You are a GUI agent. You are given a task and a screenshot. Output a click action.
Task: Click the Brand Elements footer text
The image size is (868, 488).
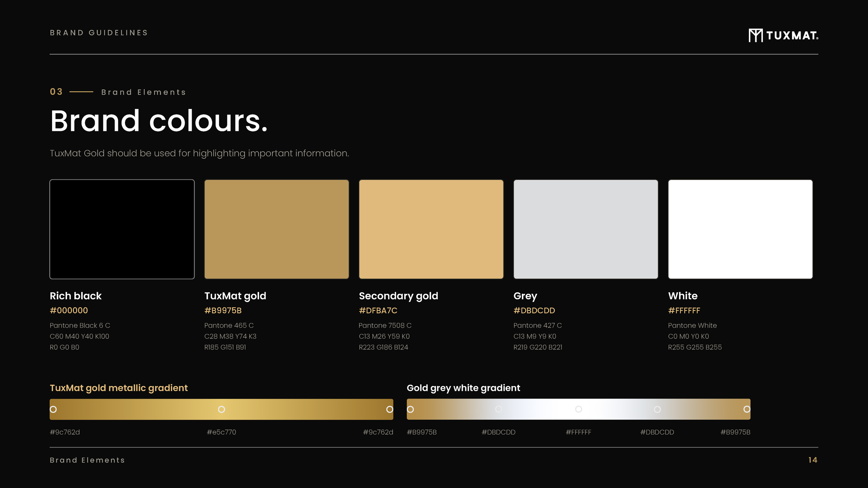(87, 460)
